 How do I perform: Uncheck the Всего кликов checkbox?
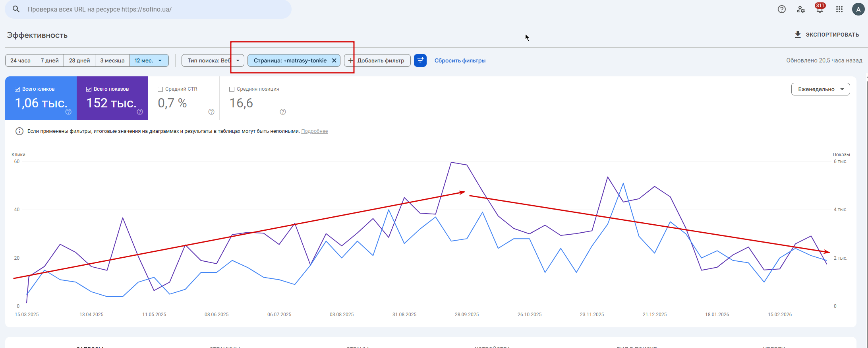(x=17, y=89)
